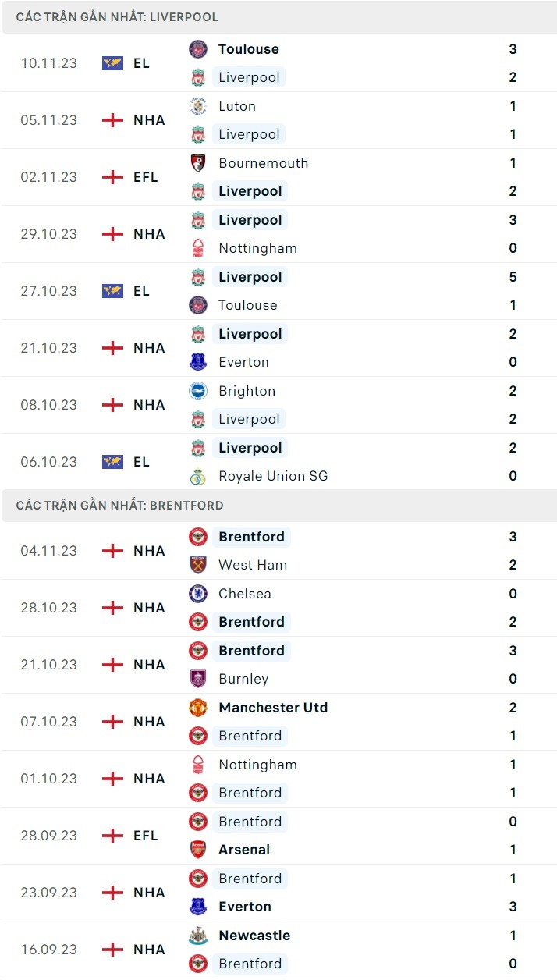Click the Europa League icon on 10.11.23 row
557x980 pixels.
(x=112, y=63)
